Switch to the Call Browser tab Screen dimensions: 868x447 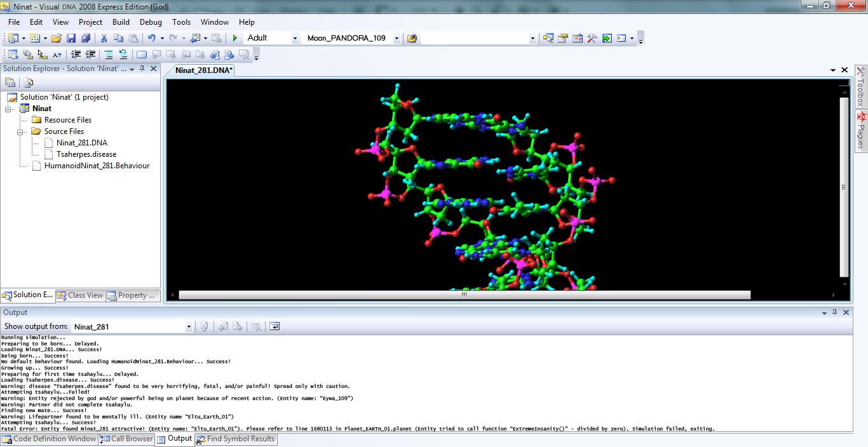click(x=126, y=439)
